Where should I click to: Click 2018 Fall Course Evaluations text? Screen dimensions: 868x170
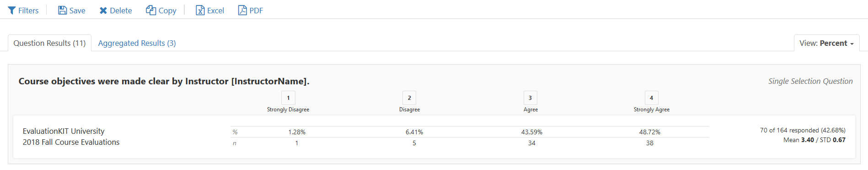pos(71,142)
